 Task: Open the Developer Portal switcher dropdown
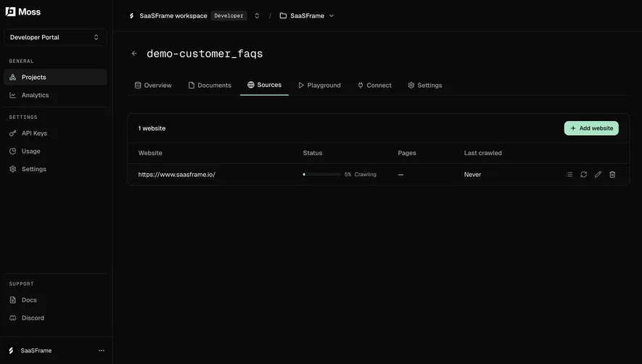[55, 37]
